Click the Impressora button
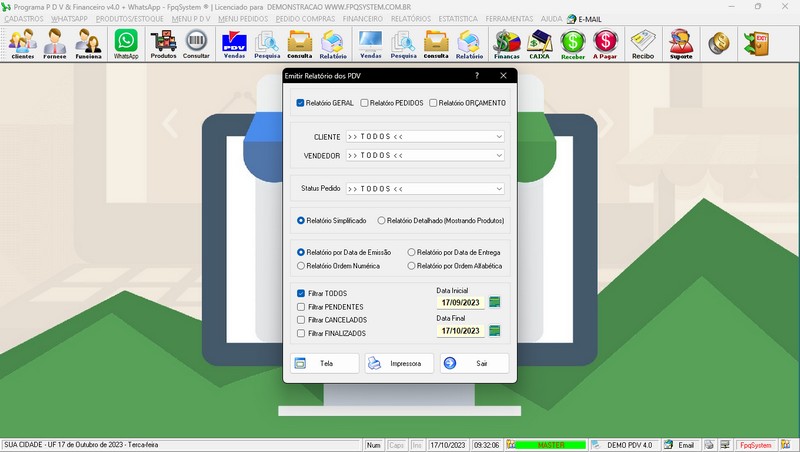This screenshot has width=800, height=452. point(399,363)
